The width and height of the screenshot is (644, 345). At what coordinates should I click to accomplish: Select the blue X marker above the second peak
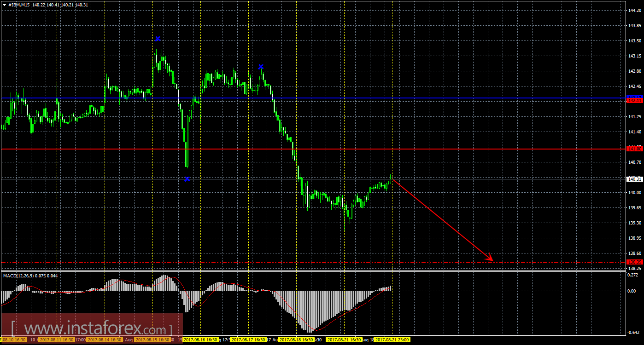pos(261,67)
